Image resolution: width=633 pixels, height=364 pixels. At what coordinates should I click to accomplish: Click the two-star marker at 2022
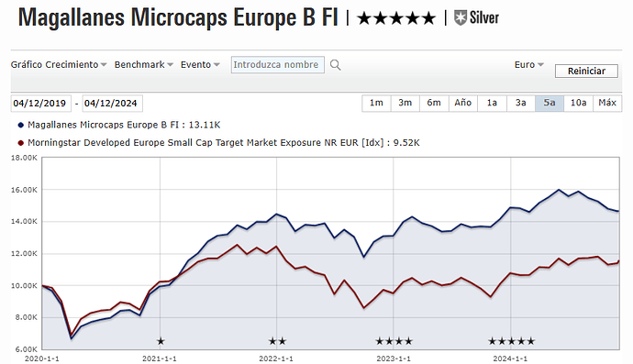point(277,341)
